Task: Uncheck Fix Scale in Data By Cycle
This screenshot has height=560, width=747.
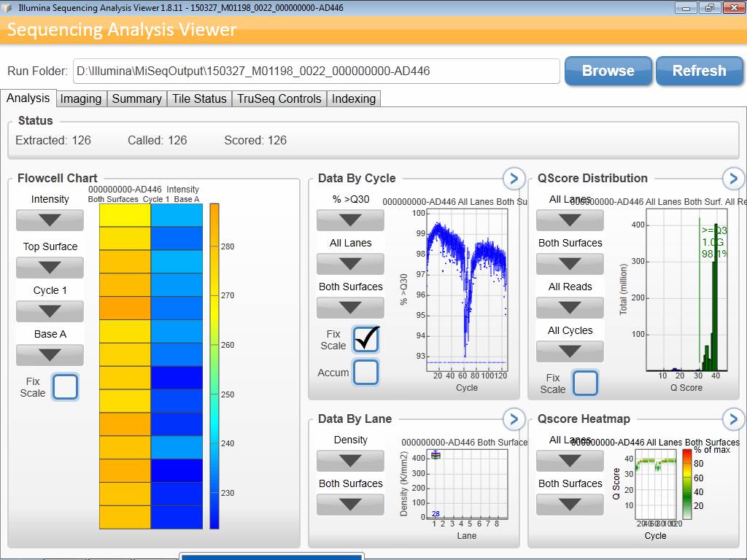Action: (x=365, y=339)
